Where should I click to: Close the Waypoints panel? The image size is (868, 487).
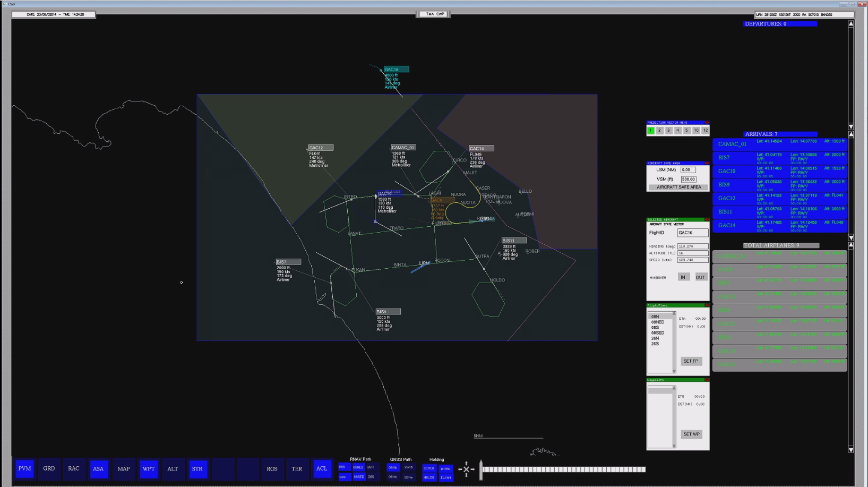pyautogui.click(x=707, y=380)
